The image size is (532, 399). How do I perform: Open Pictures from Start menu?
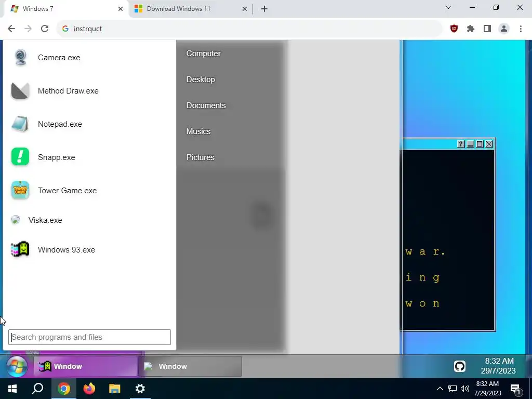(x=200, y=157)
